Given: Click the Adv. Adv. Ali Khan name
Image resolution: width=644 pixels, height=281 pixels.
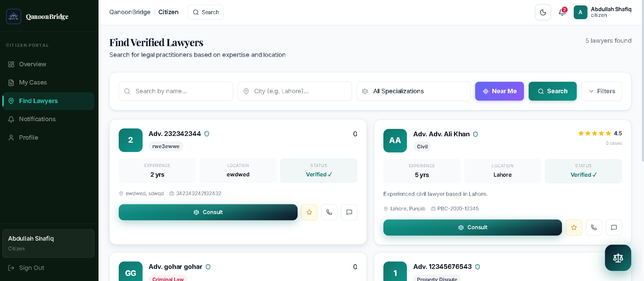Looking at the screenshot, I should click(442, 134).
